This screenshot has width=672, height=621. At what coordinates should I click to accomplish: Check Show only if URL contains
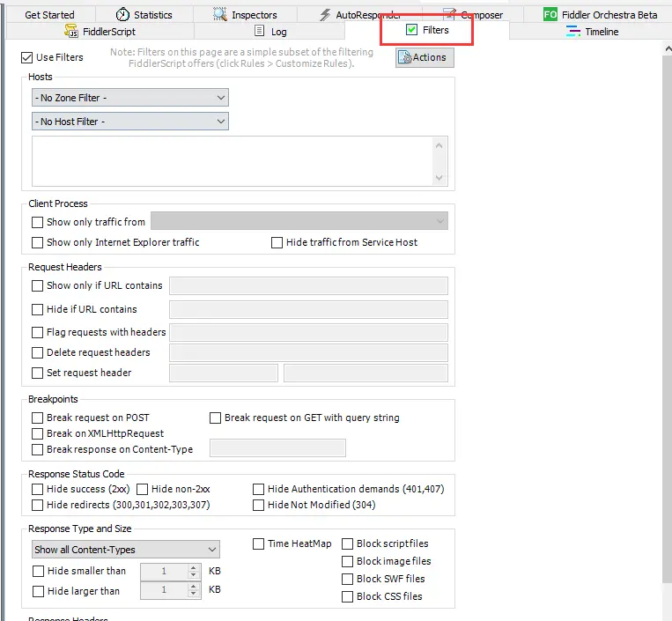37,285
